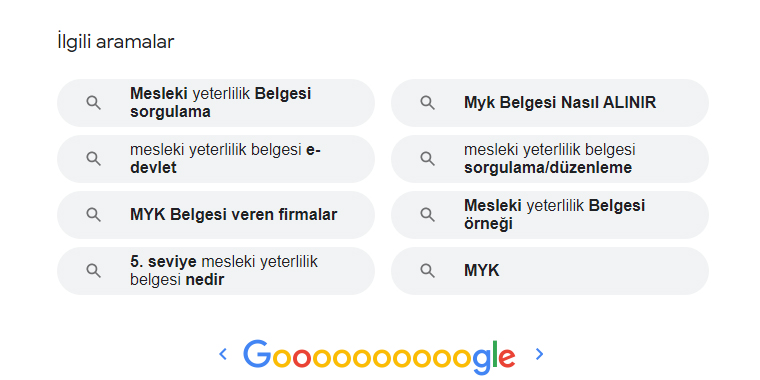Click magnifier icon next to 'MYK Belgesi veren firmalar'
Viewport: 760px width, 380px height.
(x=94, y=215)
